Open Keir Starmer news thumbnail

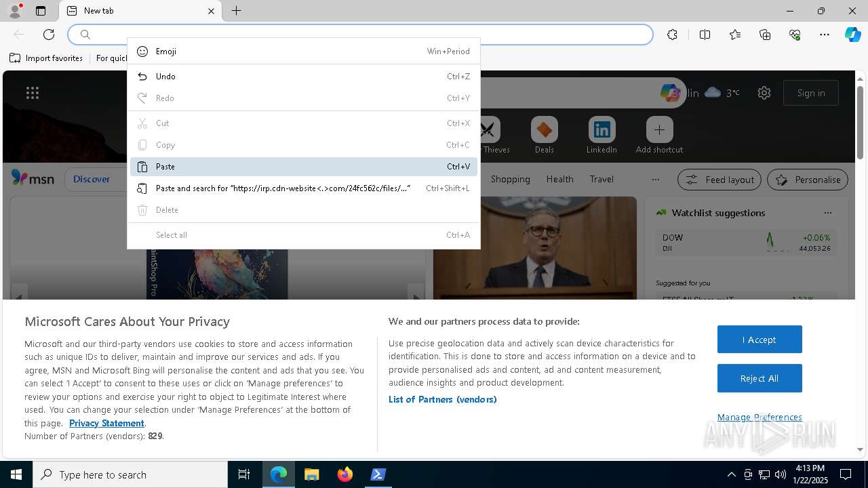tap(535, 248)
